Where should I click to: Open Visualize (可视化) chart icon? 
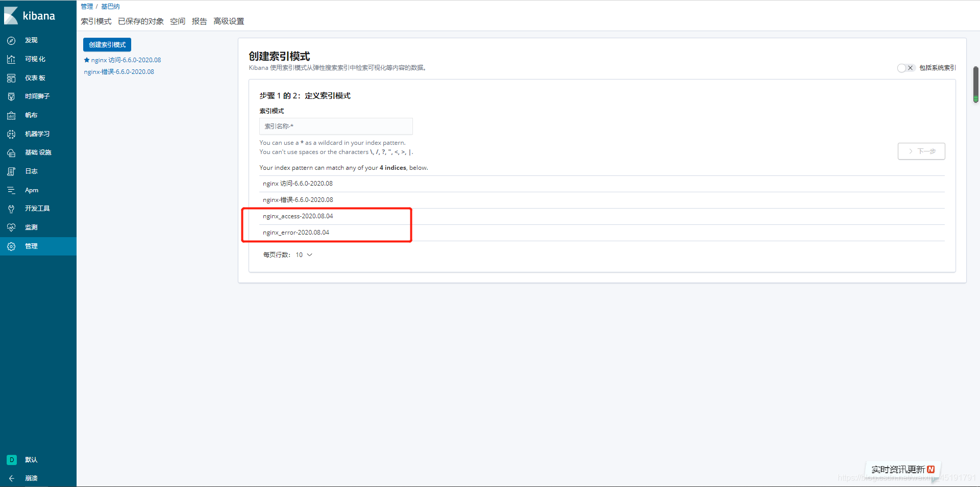coord(11,59)
